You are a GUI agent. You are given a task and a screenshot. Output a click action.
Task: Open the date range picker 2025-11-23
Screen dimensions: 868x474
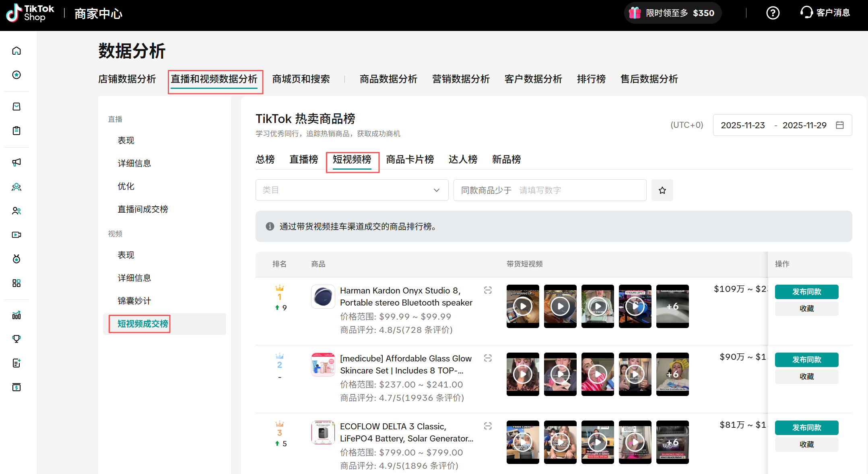[782, 125]
